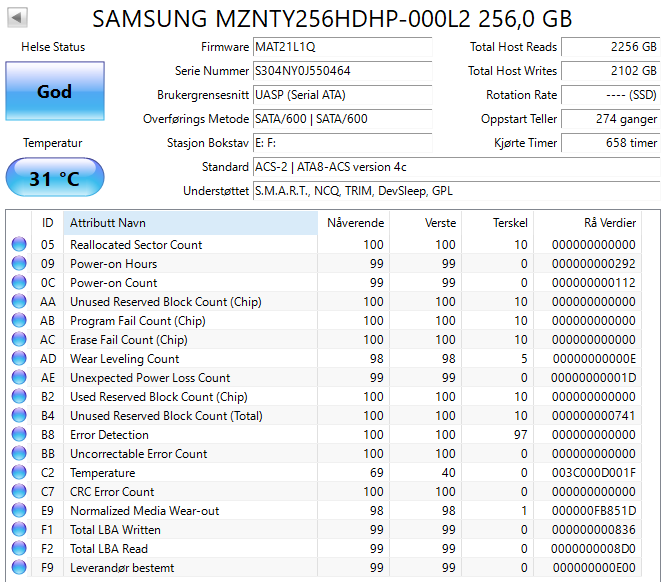Select raw value 003C000D001F

coord(593,473)
